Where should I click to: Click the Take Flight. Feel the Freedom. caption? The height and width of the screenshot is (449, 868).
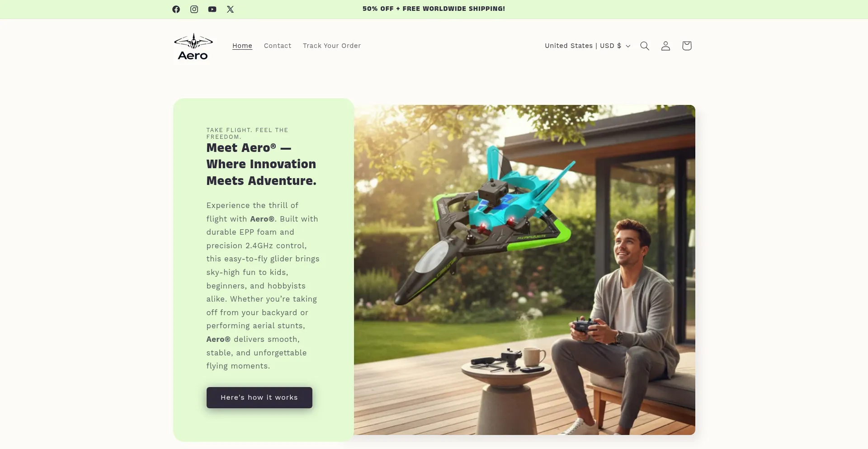tap(247, 133)
